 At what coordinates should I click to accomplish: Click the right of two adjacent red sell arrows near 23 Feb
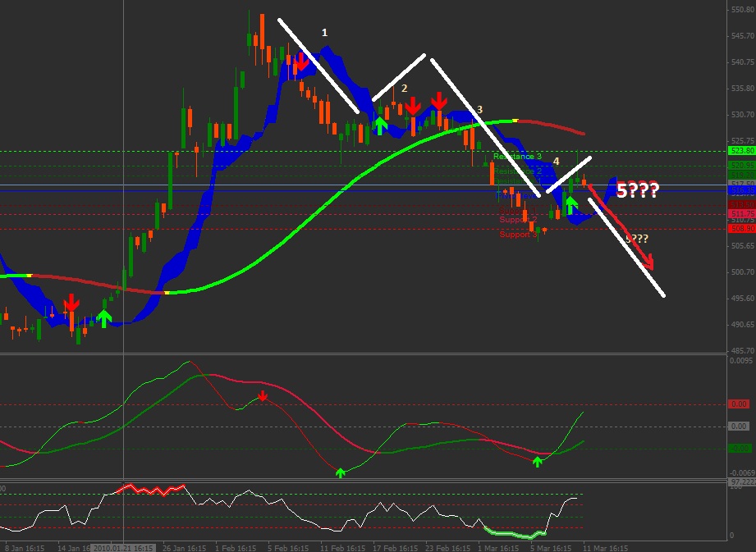[439, 101]
